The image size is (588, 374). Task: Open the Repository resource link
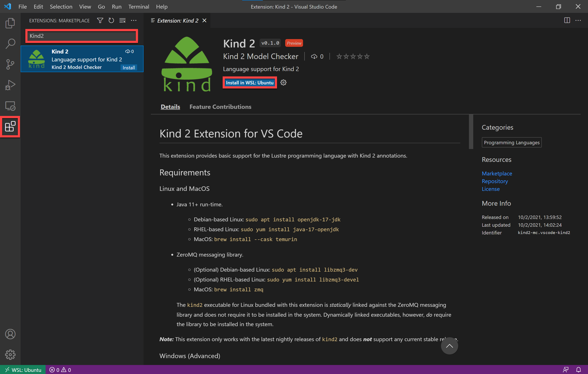pos(495,181)
